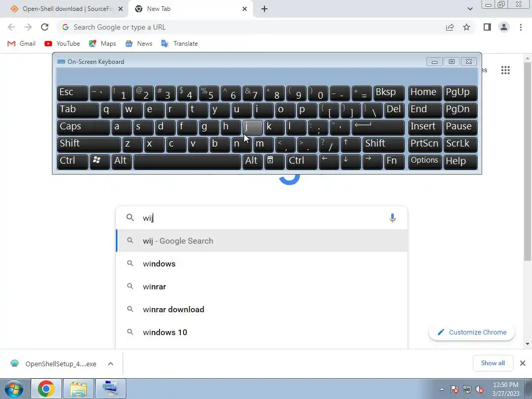Reload the page with the refresh icon
This screenshot has height=399, width=532.
[x=45, y=27]
